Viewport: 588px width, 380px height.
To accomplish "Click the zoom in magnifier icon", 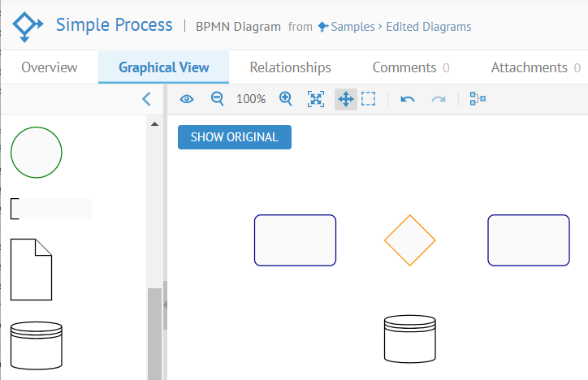I will pos(286,99).
